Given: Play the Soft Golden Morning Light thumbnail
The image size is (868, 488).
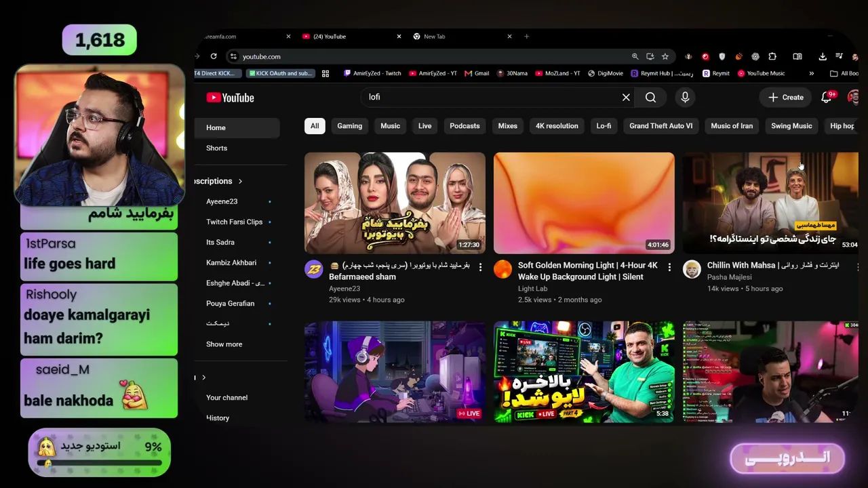Looking at the screenshot, I should 584,203.
